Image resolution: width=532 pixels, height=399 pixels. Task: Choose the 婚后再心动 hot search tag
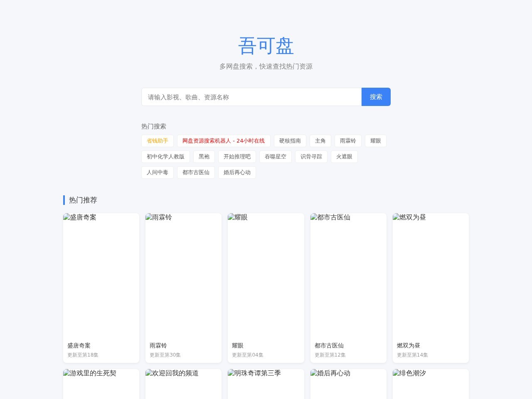[x=237, y=172]
